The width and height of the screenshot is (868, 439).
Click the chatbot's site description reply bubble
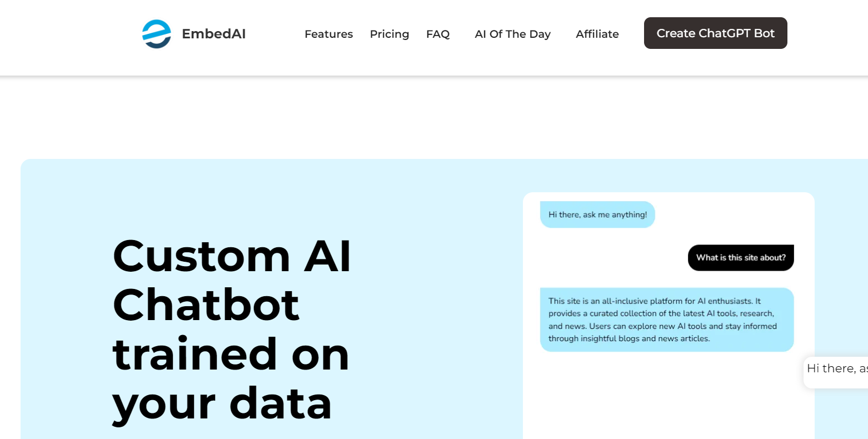(x=667, y=320)
